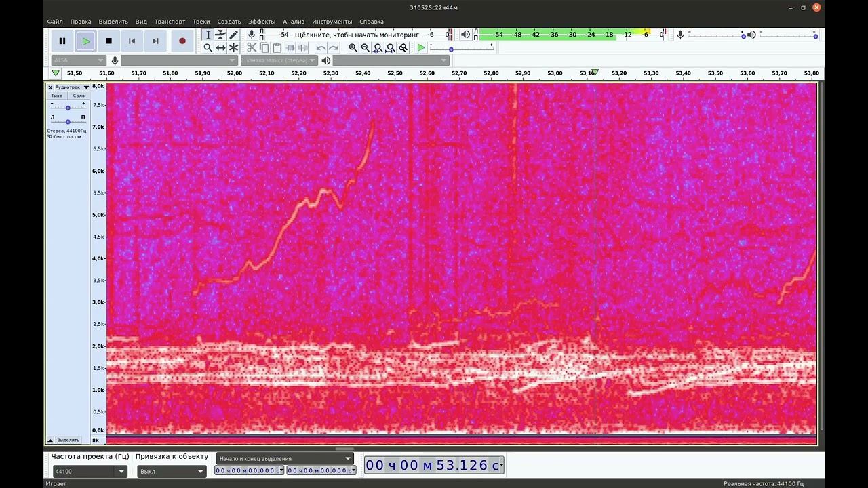Collapse the track with the bottom arrow
Viewport: 868px width, 488px height.
tap(50, 440)
